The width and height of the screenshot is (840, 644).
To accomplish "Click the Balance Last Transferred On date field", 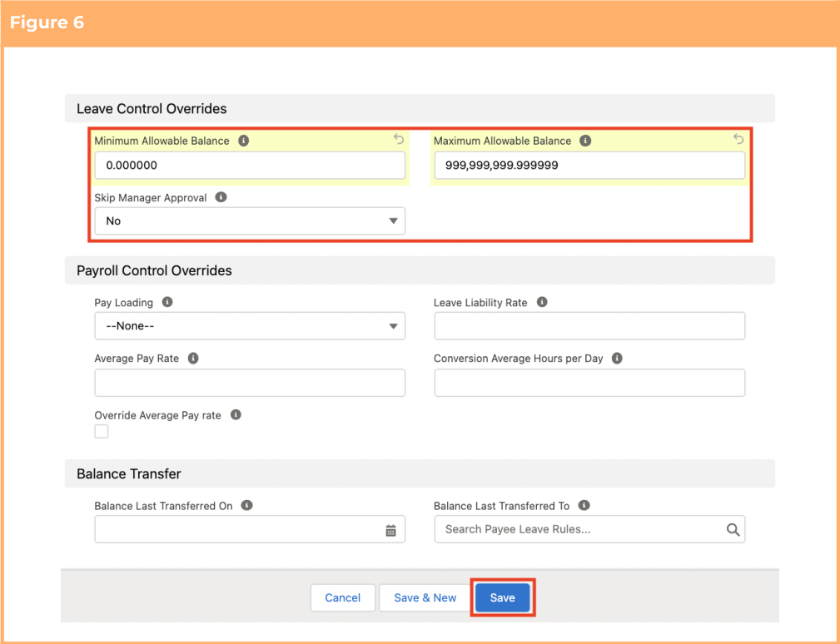I will point(251,529).
